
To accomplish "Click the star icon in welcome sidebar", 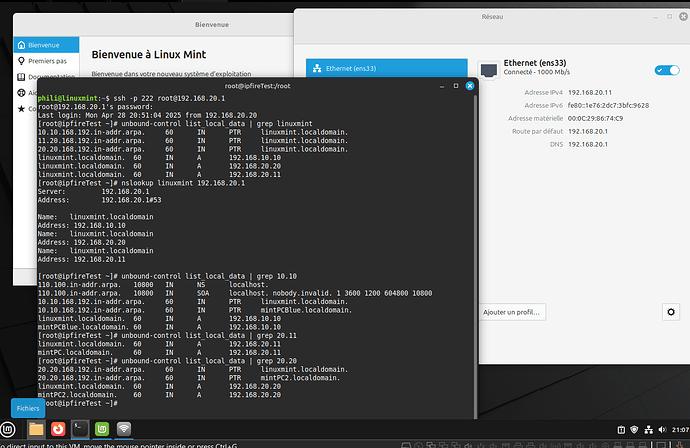I will click(x=21, y=108).
